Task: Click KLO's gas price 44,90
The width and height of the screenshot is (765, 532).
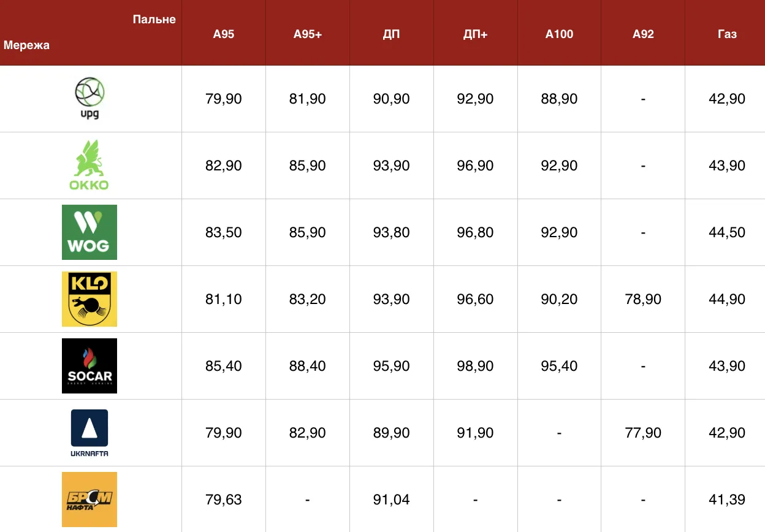Action: (x=727, y=299)
